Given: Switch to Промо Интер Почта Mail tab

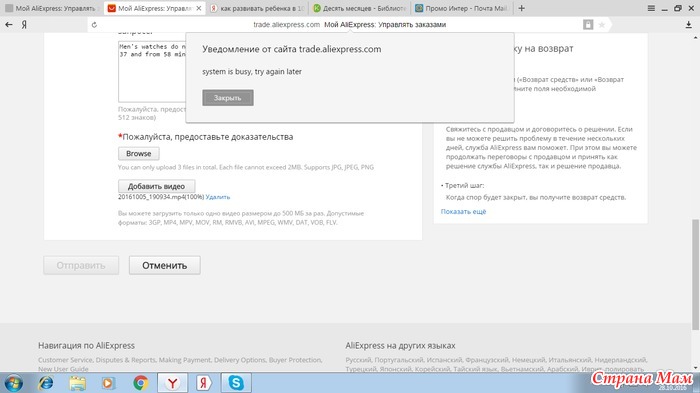Looking at the screenshot, I should (462, 8).
